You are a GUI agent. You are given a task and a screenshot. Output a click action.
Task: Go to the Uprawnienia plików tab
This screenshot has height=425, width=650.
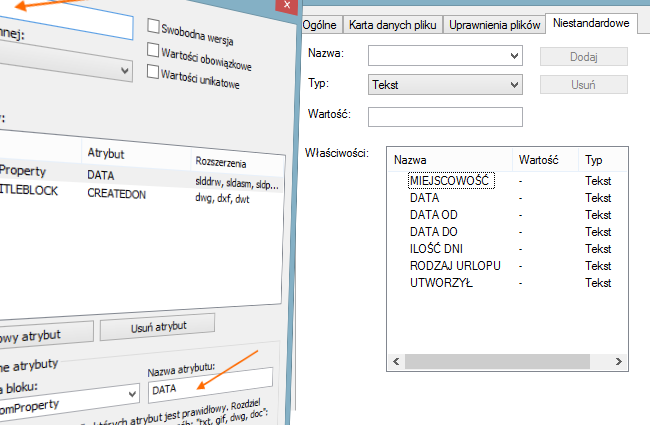coord(494,25)
